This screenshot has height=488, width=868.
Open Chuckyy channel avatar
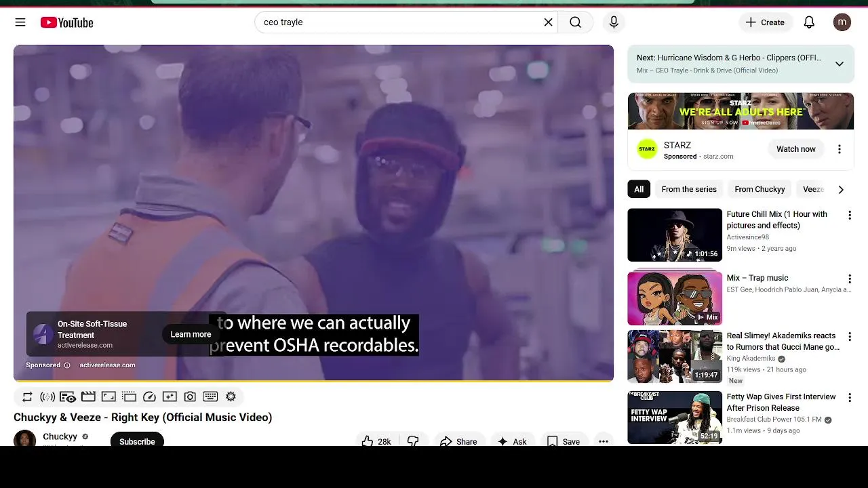coord(25,439)
